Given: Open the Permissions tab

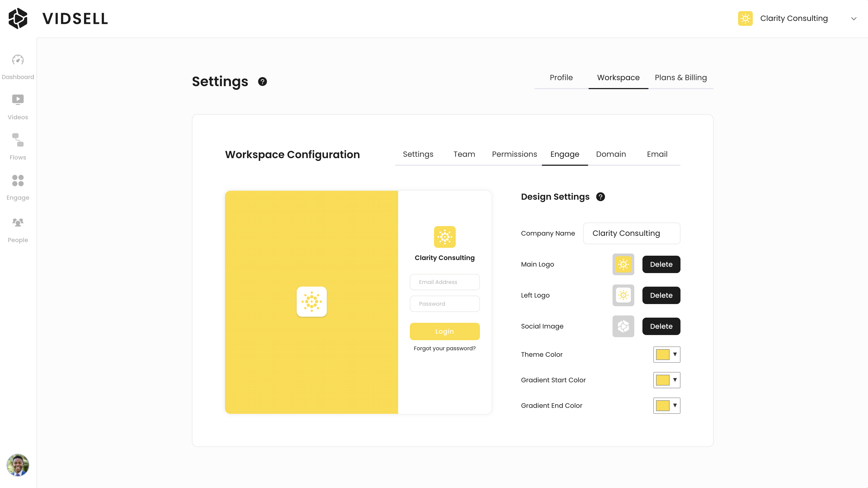Looking at the screenshot, I should (514, 154).
